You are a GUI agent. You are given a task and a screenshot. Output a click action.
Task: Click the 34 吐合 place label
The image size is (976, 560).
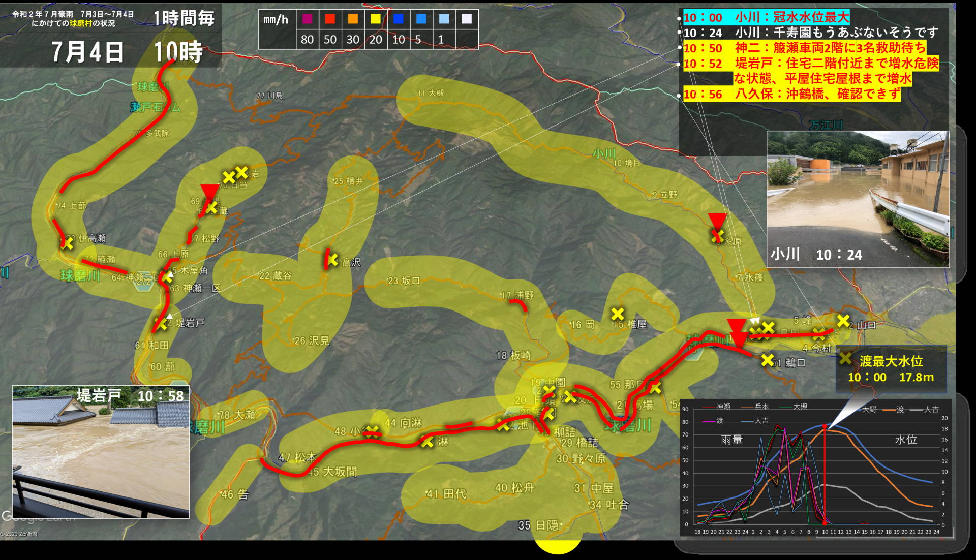(x=609, y=505)
